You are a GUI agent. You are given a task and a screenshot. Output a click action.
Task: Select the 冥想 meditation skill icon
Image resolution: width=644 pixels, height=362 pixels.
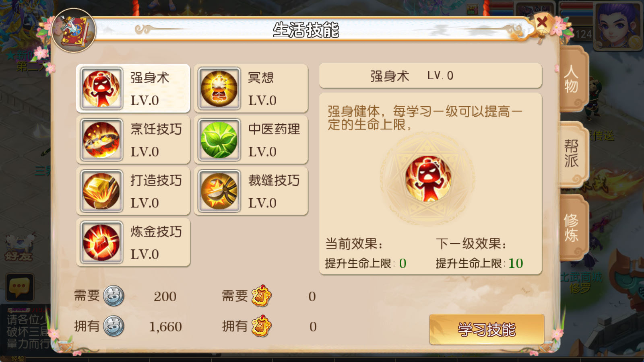(219, 88)
